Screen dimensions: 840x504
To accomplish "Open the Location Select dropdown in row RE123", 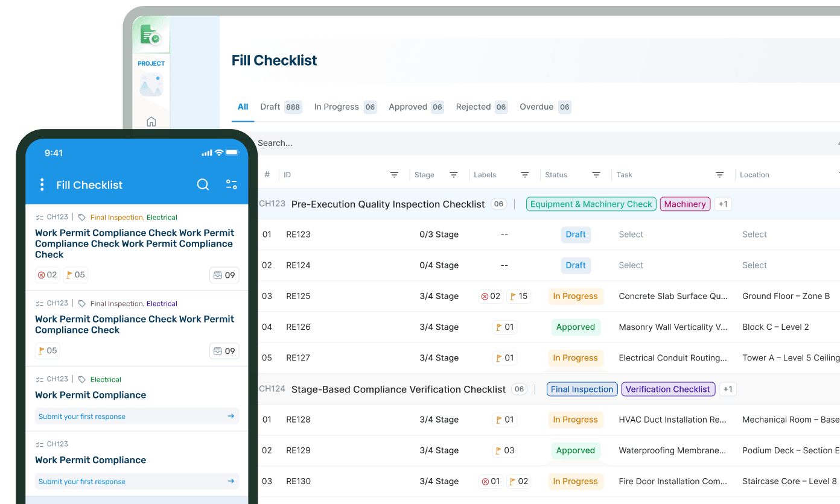I will pyautogui.click(x=755, y=235).
